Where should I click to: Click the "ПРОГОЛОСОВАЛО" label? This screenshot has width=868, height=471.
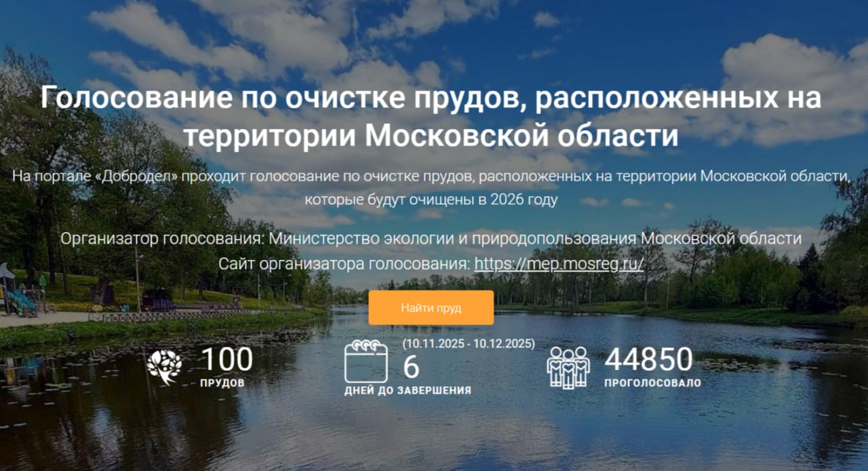(x=652, y=383)
